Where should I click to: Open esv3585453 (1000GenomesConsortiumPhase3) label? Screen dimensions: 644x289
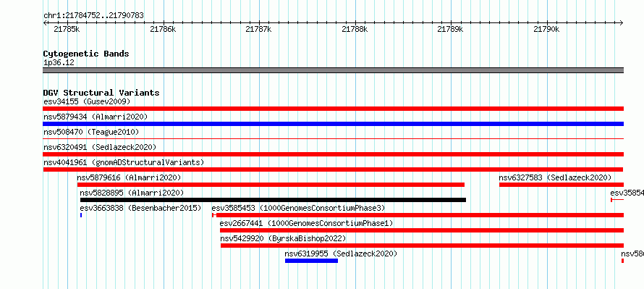[x=298, y=208]
